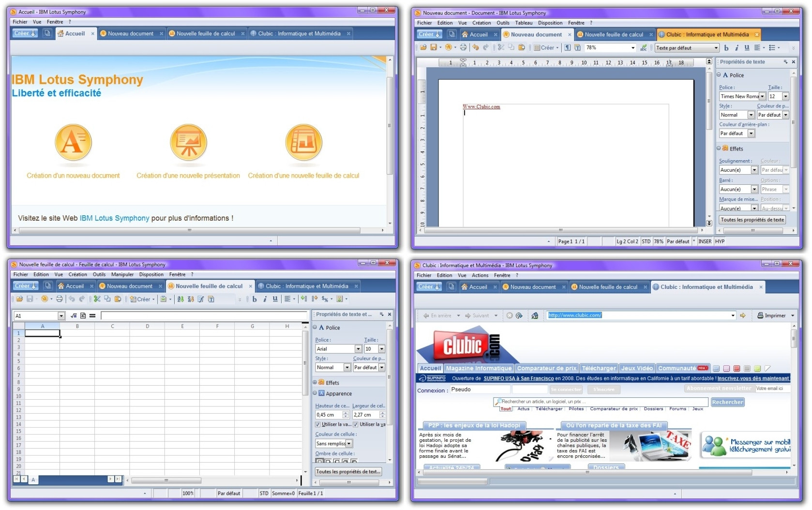Click the Télécharger tab on the Clubic site
The width and height of the screenshot is (812, 510).
[x=599, y=368]
